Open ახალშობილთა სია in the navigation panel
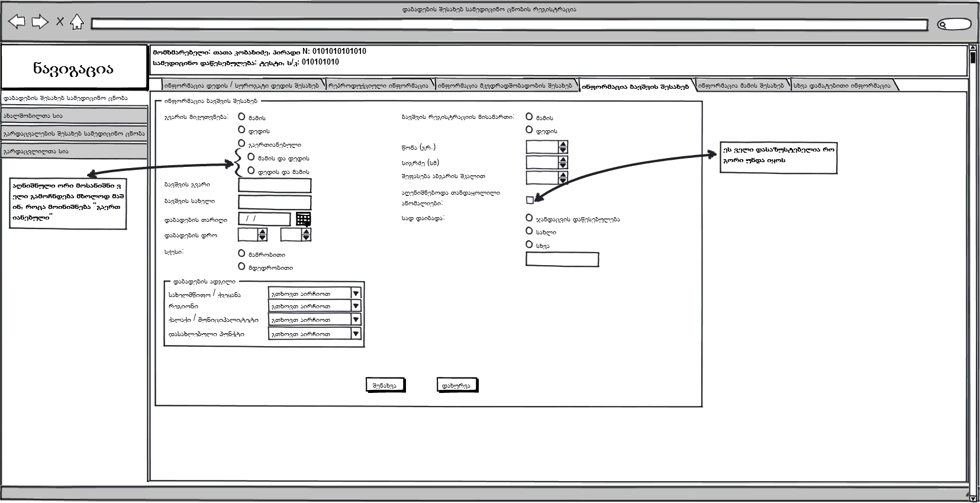The image size is (980, 503). 74,116
